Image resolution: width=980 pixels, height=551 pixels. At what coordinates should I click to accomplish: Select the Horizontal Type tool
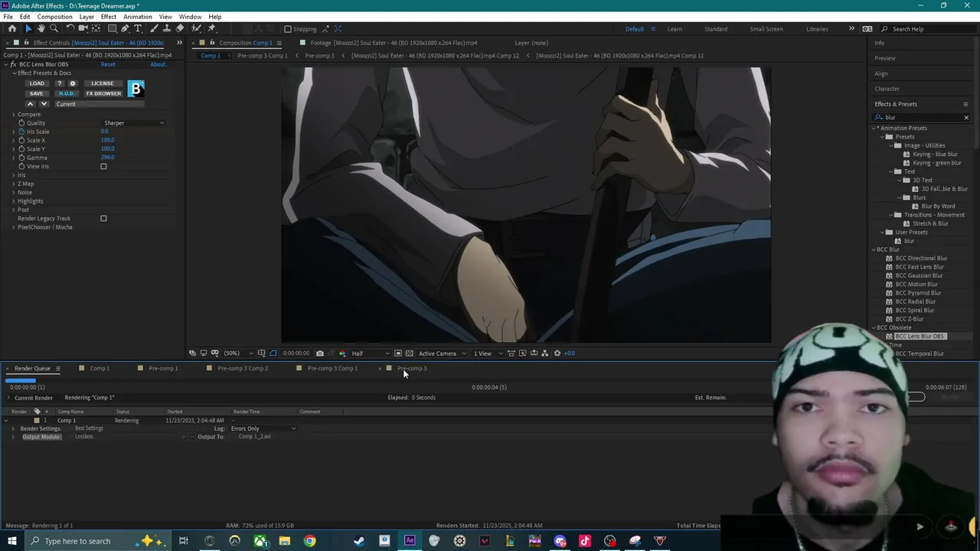point(138,28)
